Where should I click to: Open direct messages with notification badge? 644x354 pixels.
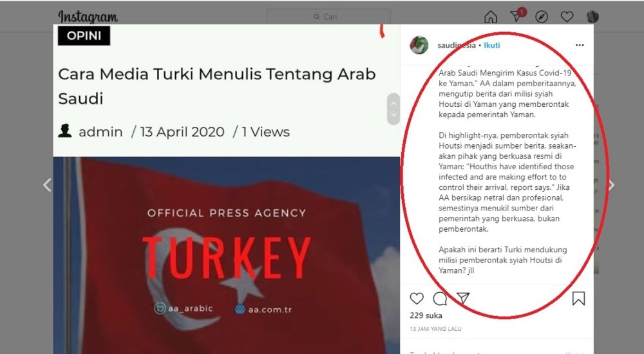[518, 15]
